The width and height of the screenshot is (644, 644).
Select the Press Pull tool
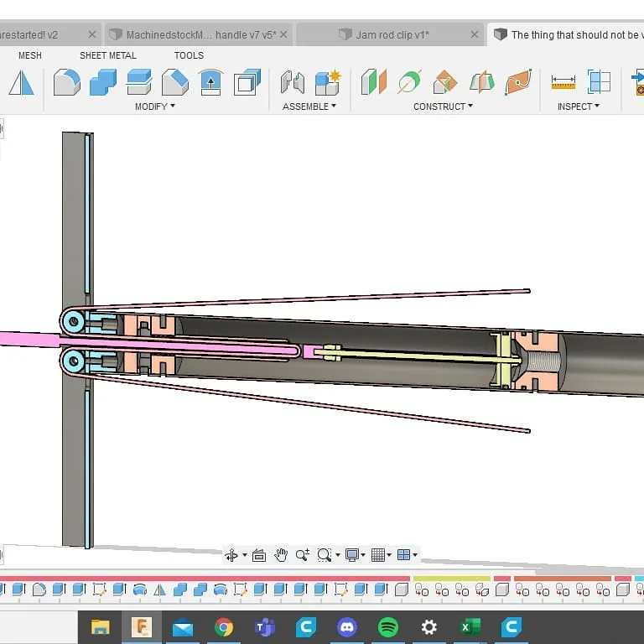(x=210, y=82)
